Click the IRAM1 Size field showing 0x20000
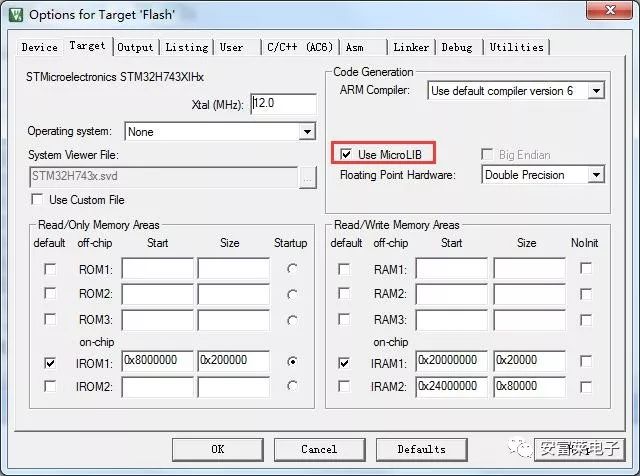 click(529, 361)
